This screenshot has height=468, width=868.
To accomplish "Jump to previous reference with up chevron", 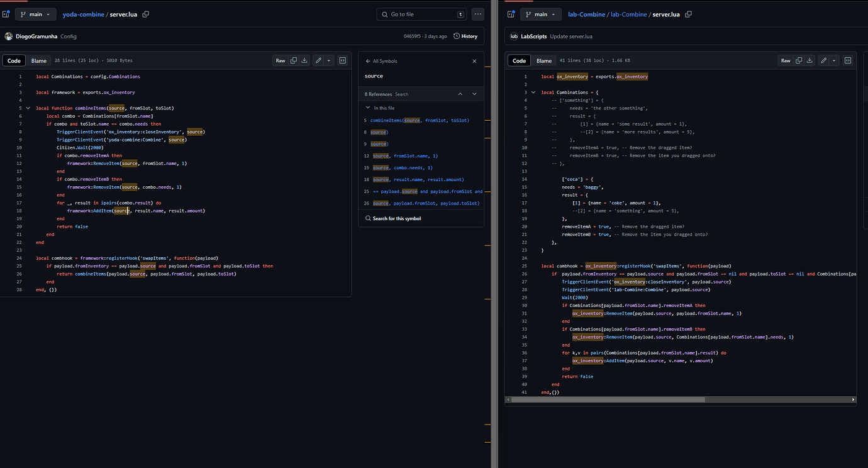I will 460,94.
